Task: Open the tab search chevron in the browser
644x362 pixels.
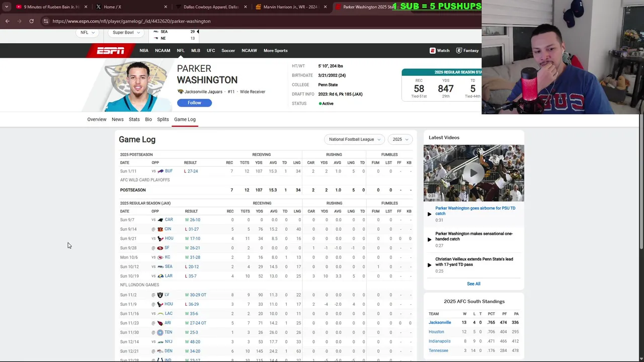Action: (7, 7)
